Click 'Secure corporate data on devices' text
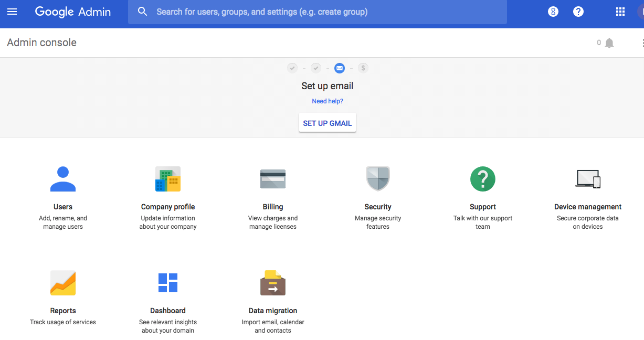Image resolution: width=644 pixels, height=340 pixels. [588, 222]
